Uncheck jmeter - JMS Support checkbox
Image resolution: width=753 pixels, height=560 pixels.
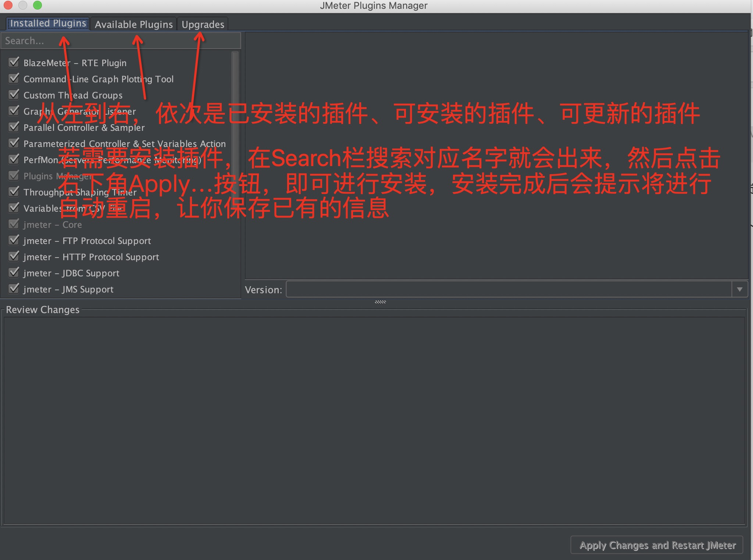click(14, 288)
